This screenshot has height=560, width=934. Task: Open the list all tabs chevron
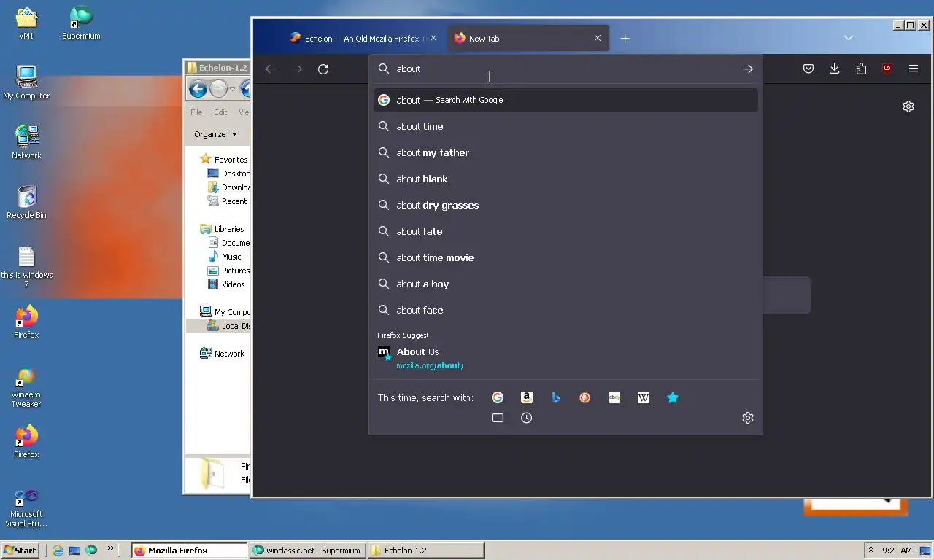[848, 38]
